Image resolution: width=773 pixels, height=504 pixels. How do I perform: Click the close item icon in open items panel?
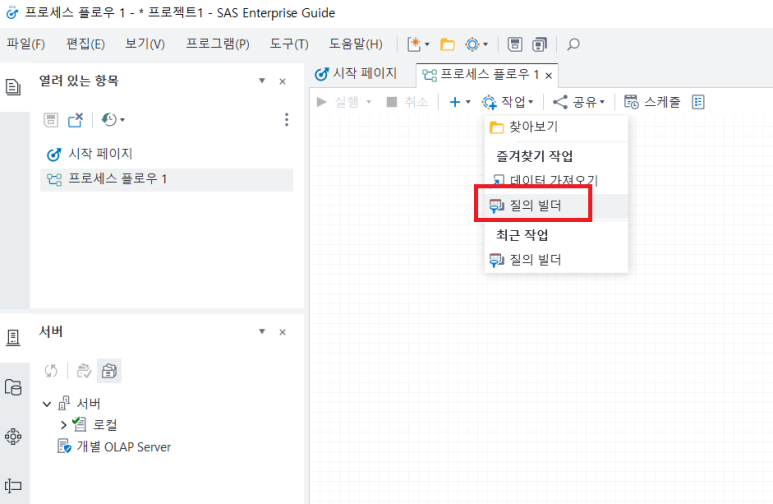[x=75, y=120]
